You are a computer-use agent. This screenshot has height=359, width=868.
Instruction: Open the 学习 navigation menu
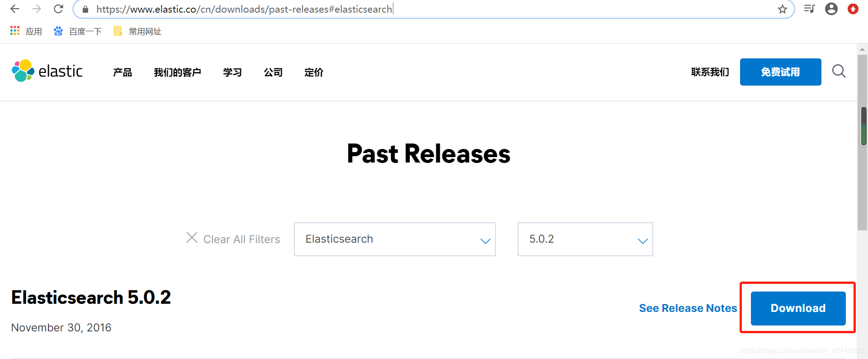[x=232, y=72]
